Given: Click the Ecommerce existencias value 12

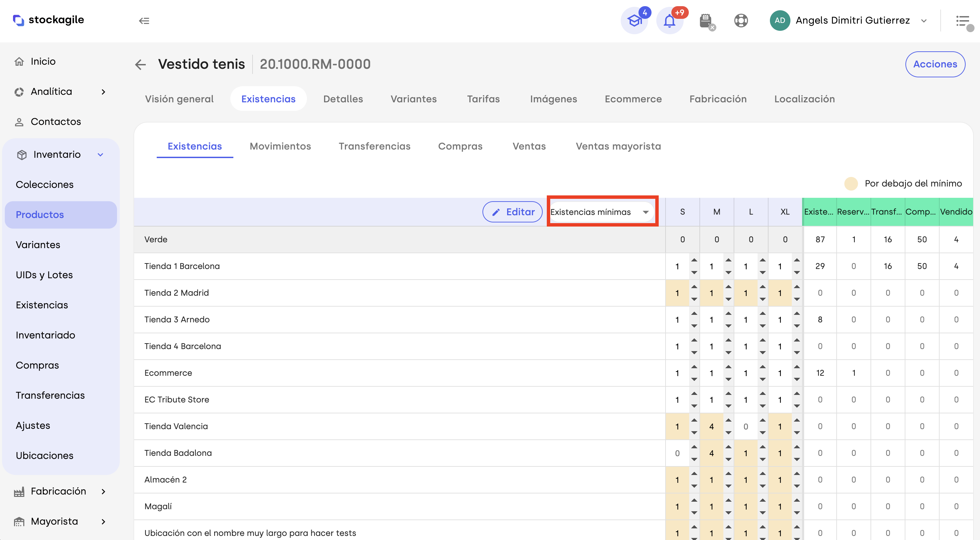Looking at the screenshot, I should 820,373.
